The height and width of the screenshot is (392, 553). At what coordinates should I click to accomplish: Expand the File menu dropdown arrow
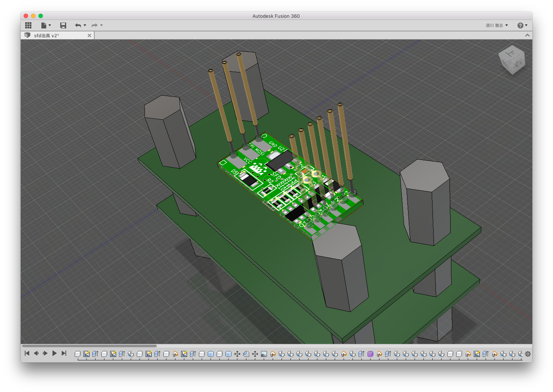(x=50, y=25)
